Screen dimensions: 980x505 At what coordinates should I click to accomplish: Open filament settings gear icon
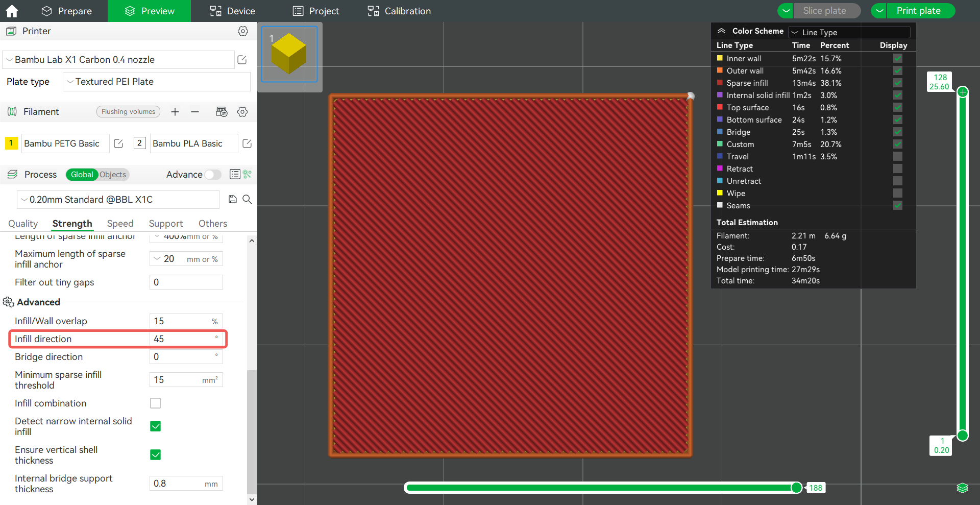243,112
